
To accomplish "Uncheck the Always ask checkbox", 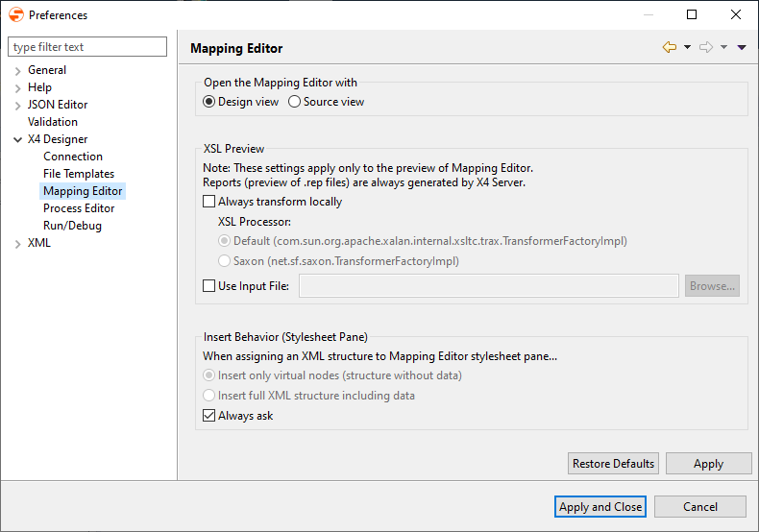I will point(209,416).
